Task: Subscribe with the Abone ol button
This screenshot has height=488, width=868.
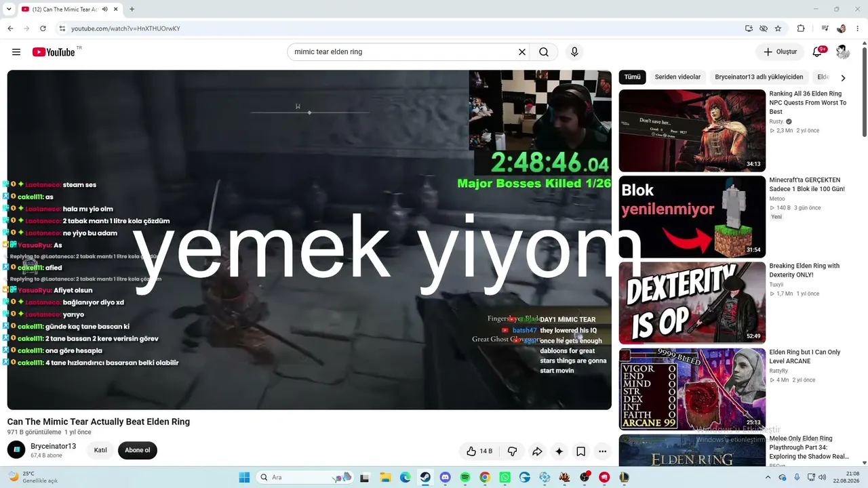Action: [x=137, y=451]
